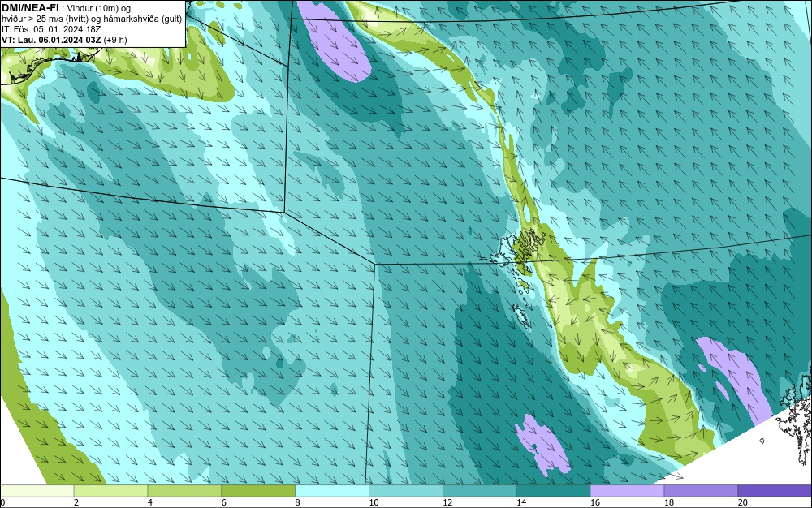Click the legend label '8'
This screenshot has width=812, height=508.
[297, 502]
